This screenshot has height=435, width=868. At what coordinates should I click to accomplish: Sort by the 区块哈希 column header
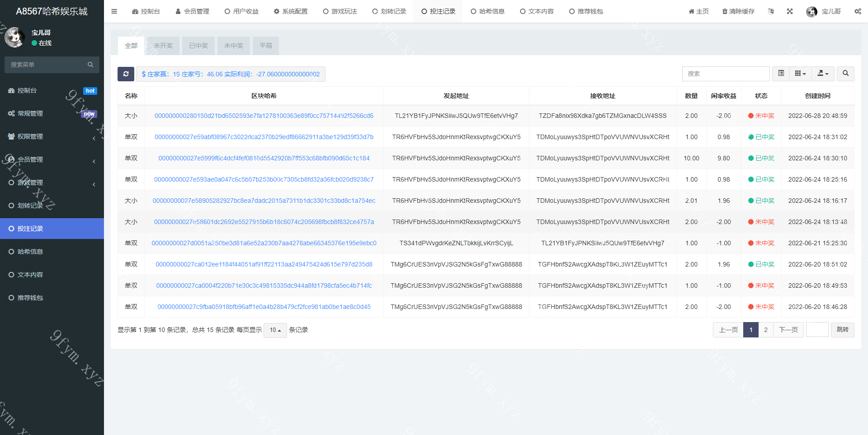click(x=264, y=96)
